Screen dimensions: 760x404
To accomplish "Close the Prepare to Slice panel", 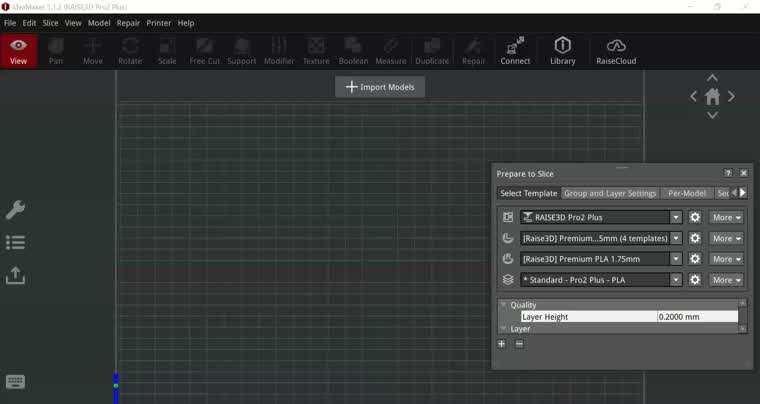I will tap(744, 173).
